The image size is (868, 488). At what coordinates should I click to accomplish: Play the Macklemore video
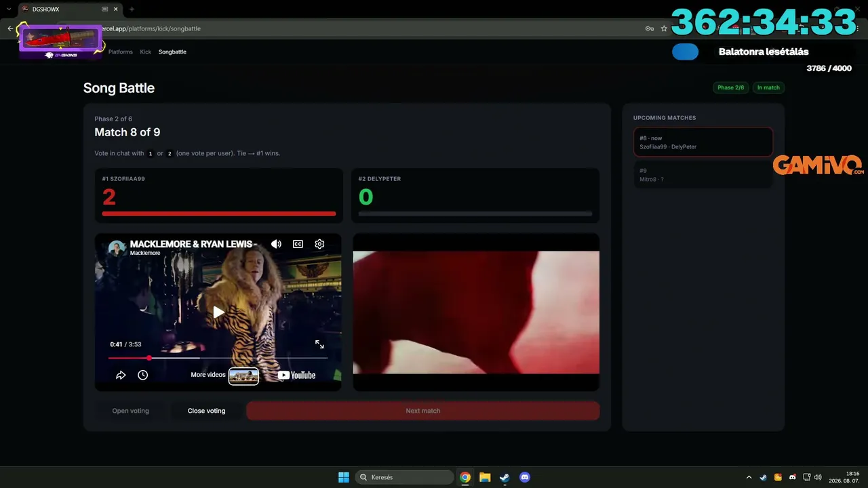218,312
